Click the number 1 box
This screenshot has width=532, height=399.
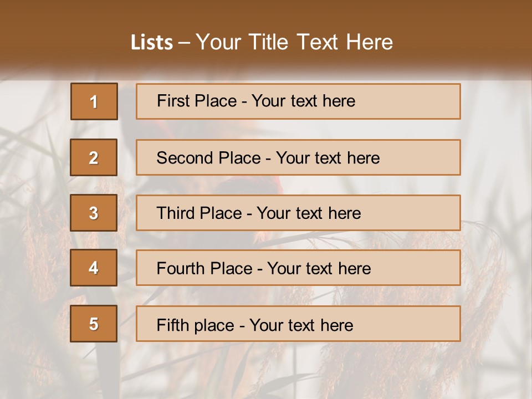(x=94, y=101)
